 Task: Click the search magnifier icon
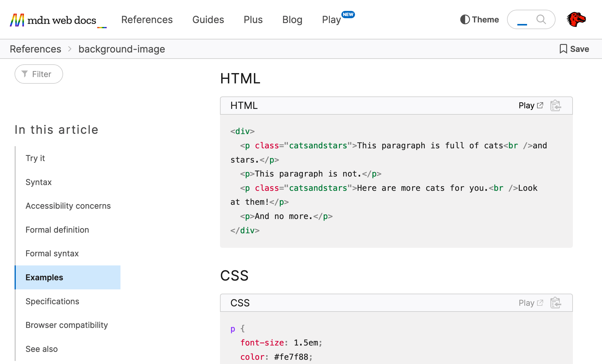tap(541, 19)
